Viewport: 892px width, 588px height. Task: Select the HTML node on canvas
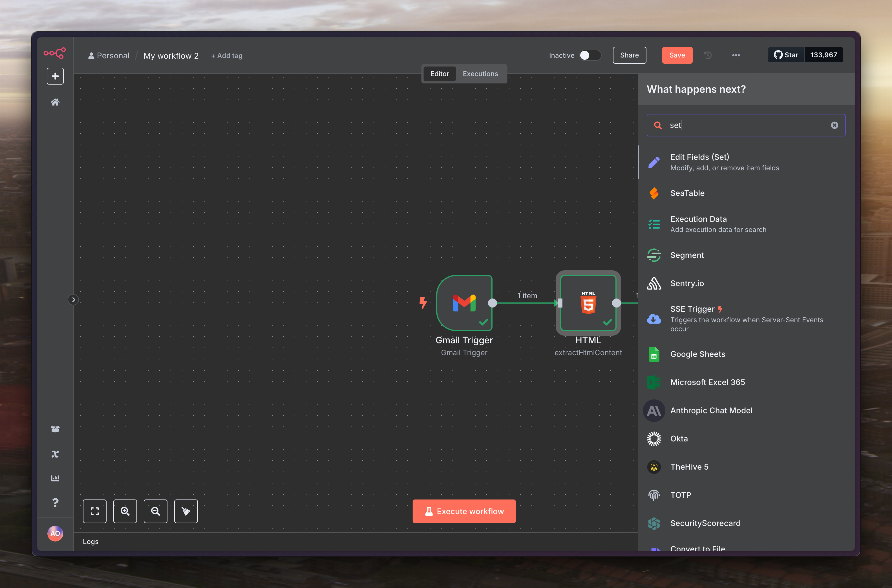[x=588, y=303]
